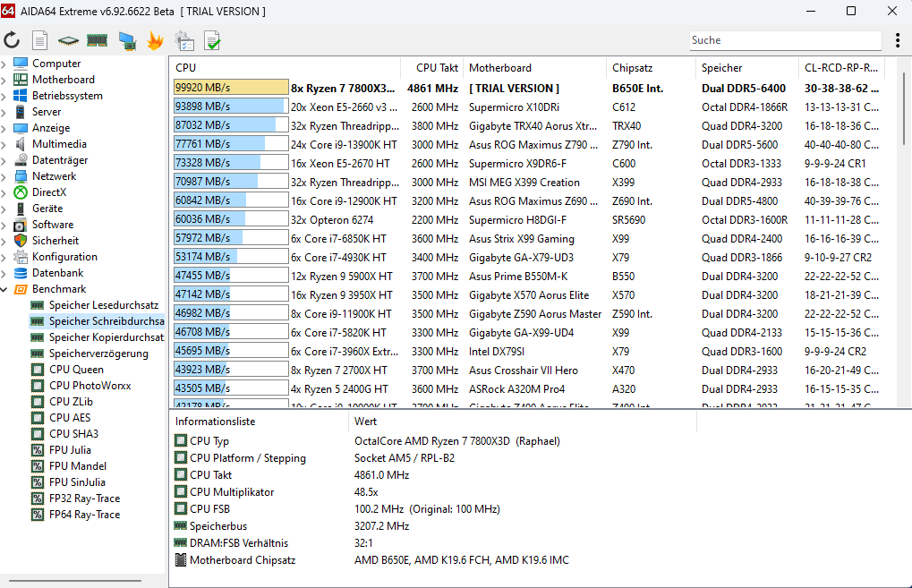
Task: Expand the Sicherheit tree node
Action: point(4,241)
